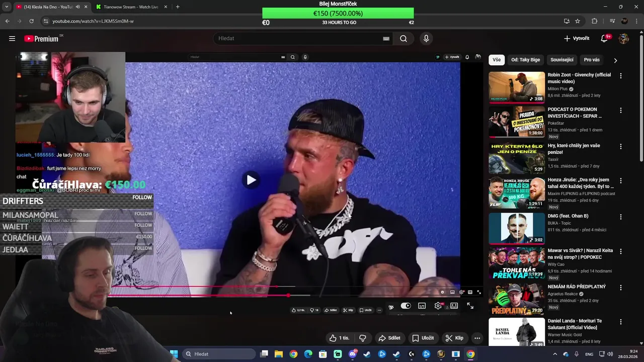Select the Od: Taky Bige chip

click(x=525, y=60)
